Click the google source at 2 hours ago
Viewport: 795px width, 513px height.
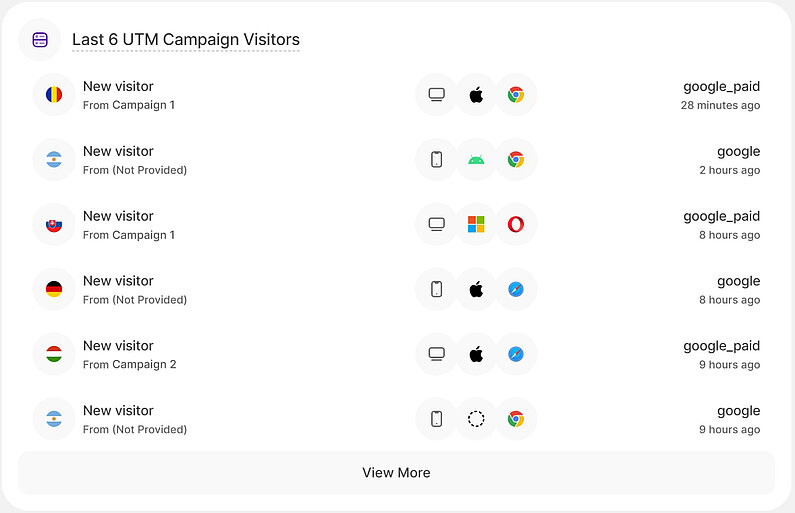pyautogui.click(x=738, y=152)
